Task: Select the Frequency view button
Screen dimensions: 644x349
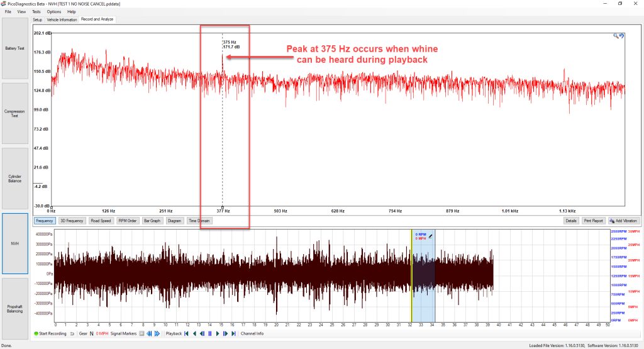Action: point(45,221)
